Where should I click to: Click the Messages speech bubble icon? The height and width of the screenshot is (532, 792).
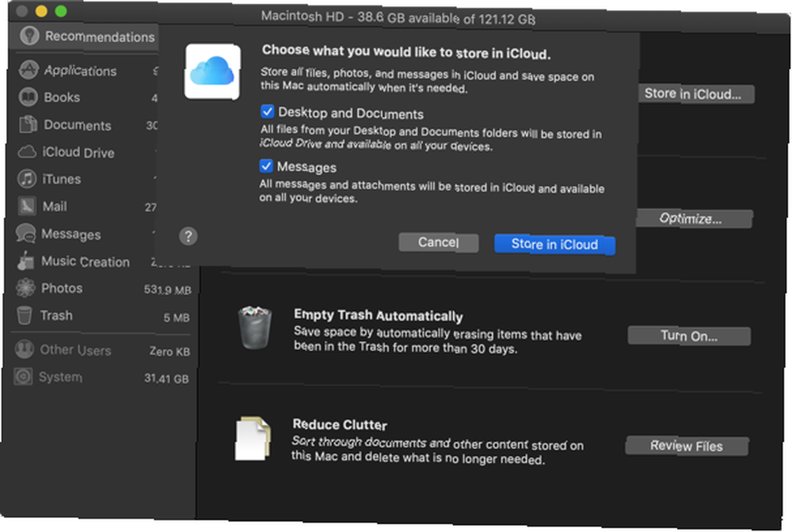click(26, 234)
